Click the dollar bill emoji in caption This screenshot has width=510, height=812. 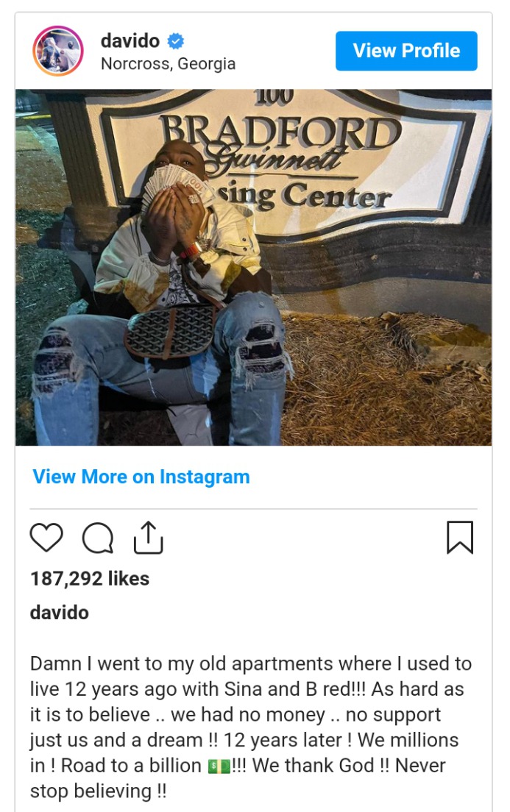(219, 766)
